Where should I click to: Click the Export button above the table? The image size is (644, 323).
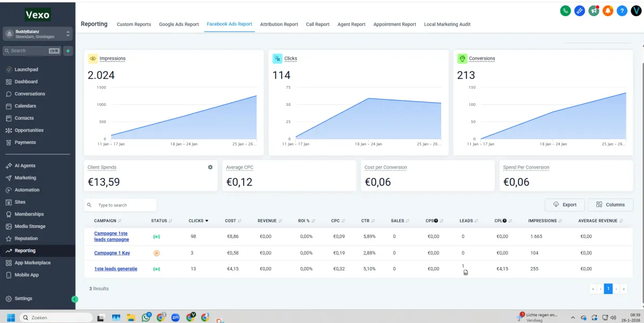(x=565, y=205)
